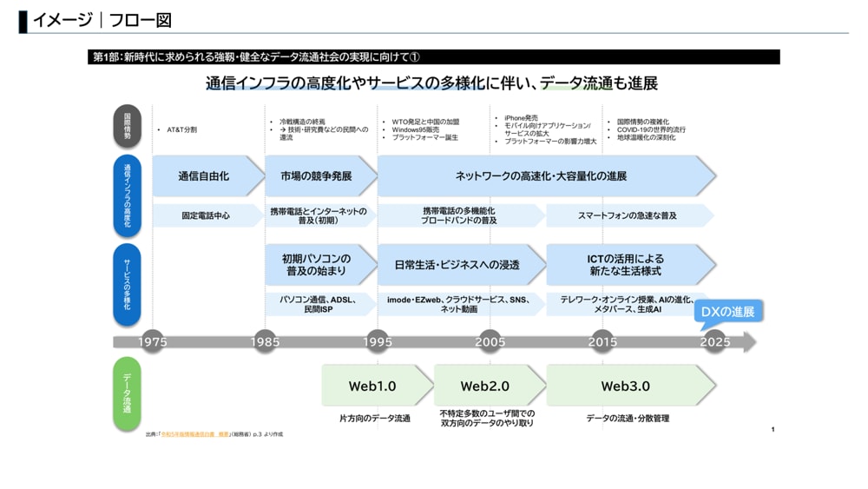
Task: Select スマートフォンの急速な普及 arrow
Action: point(630,215)
